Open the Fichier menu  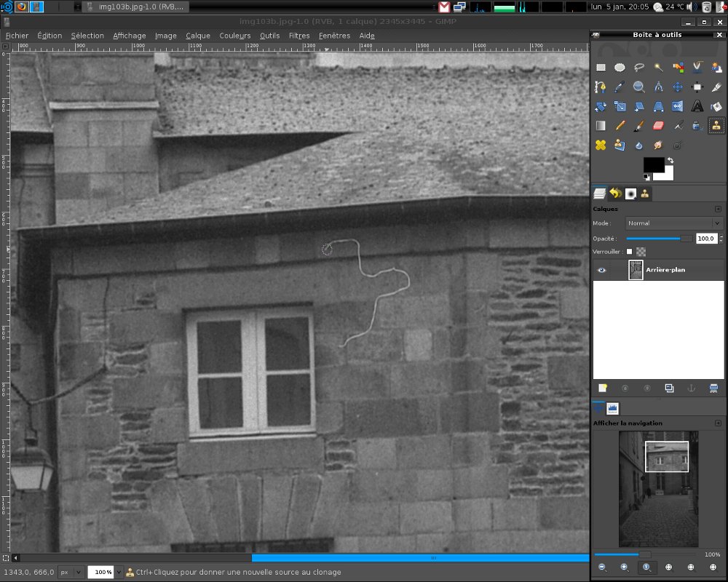tap(17, 36)
